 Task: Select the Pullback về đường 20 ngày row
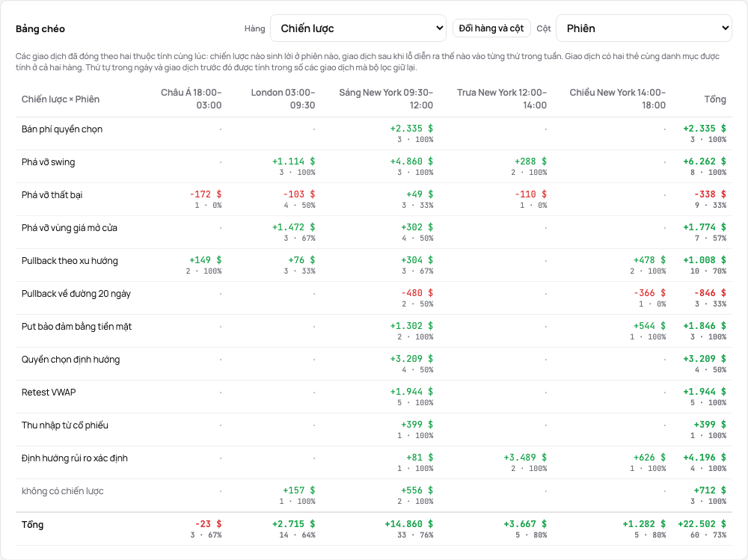373,298
